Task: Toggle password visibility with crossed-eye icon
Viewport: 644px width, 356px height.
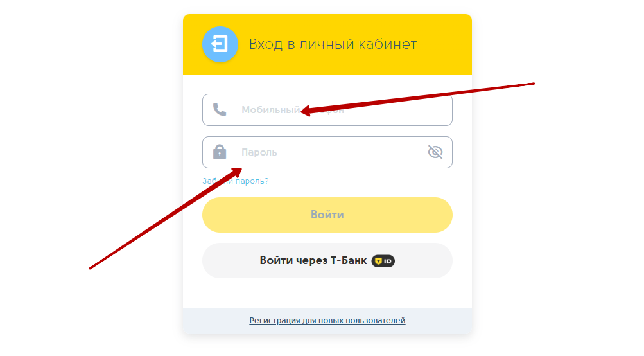Action: [x=435, y=152]
